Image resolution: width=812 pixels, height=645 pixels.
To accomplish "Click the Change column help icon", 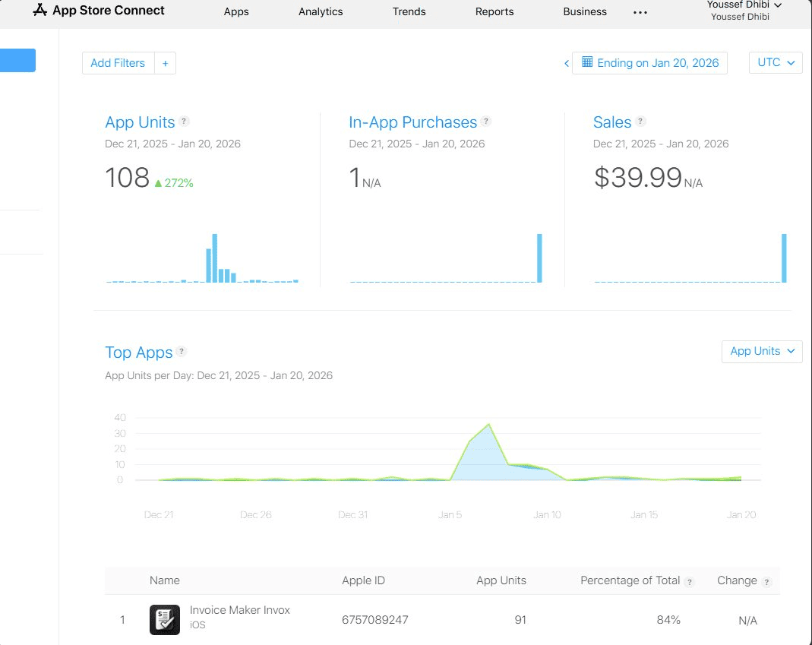I will (x=766, y=581).
